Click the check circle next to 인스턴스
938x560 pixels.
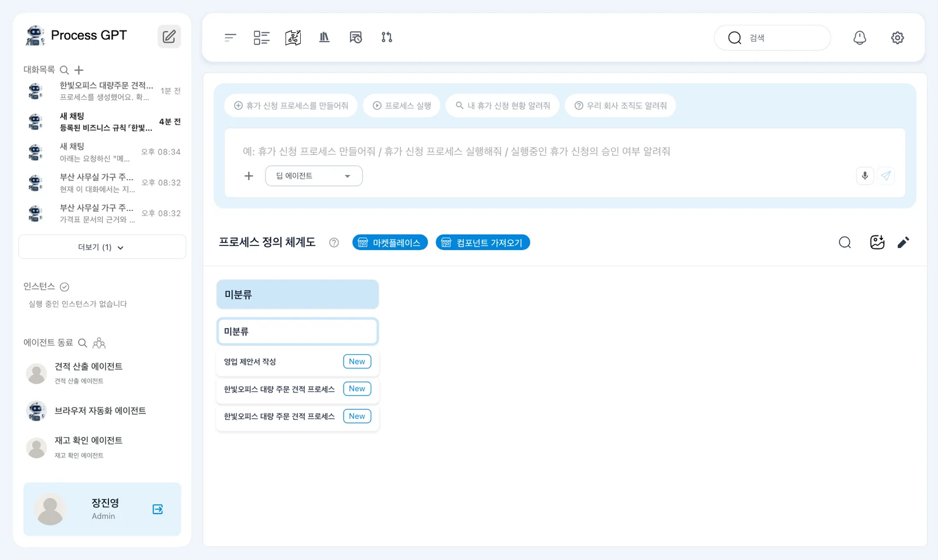click(x=64, y=286)
